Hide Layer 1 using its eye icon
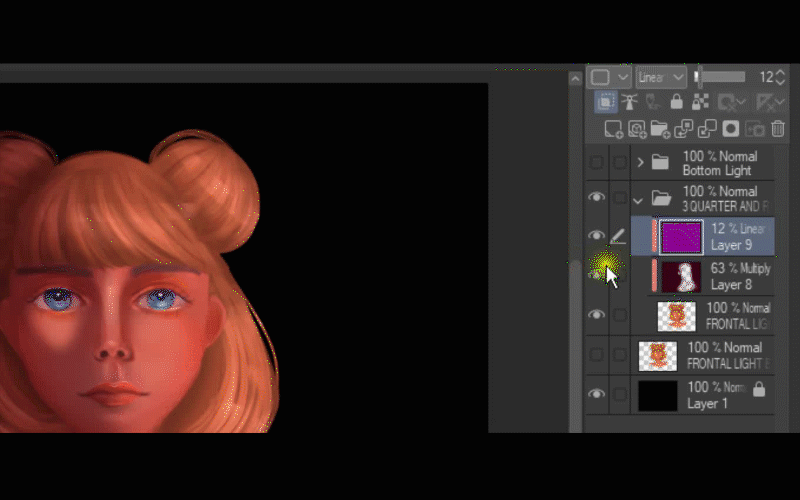 pos(596,393)
